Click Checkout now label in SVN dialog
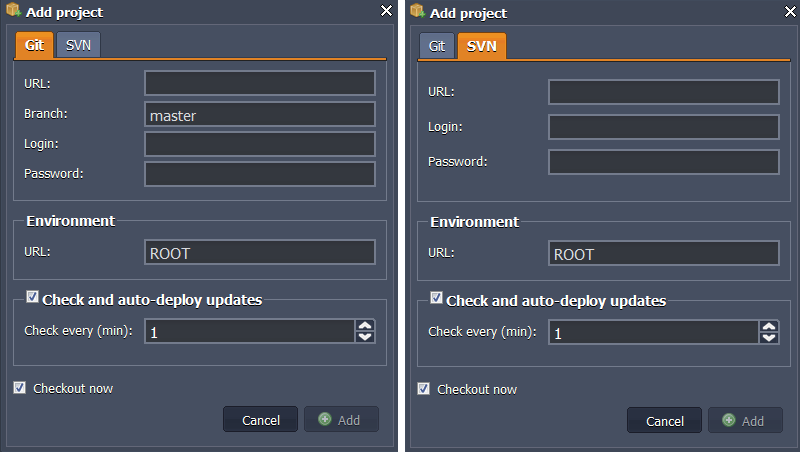The width and height of the screenshot is (800, 452). (477, 390)
